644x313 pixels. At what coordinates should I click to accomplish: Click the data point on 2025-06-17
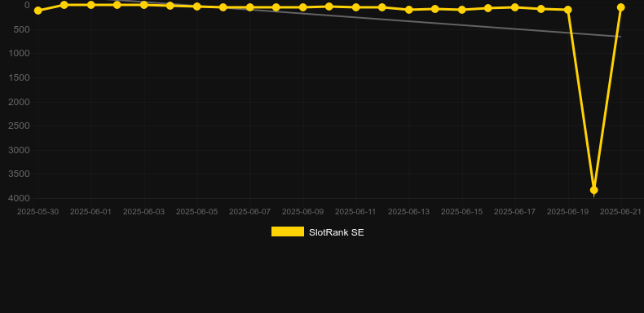[515, 7]
